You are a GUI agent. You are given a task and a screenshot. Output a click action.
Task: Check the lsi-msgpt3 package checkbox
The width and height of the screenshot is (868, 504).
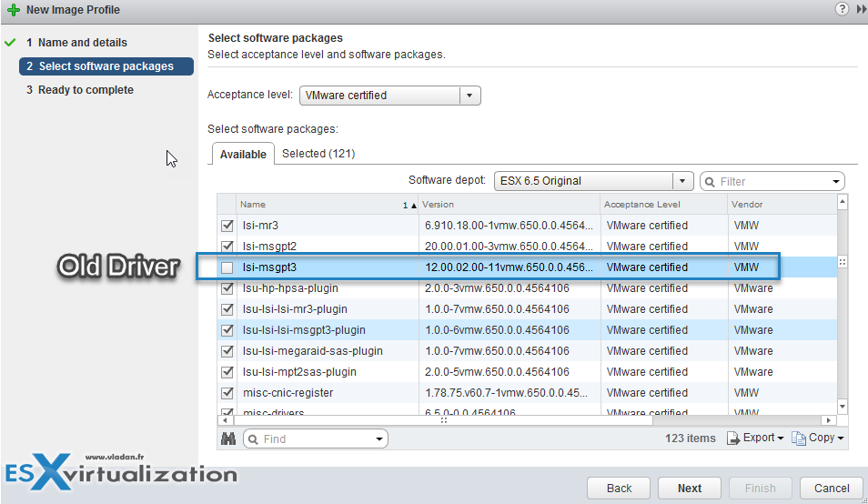click(227, 267)
